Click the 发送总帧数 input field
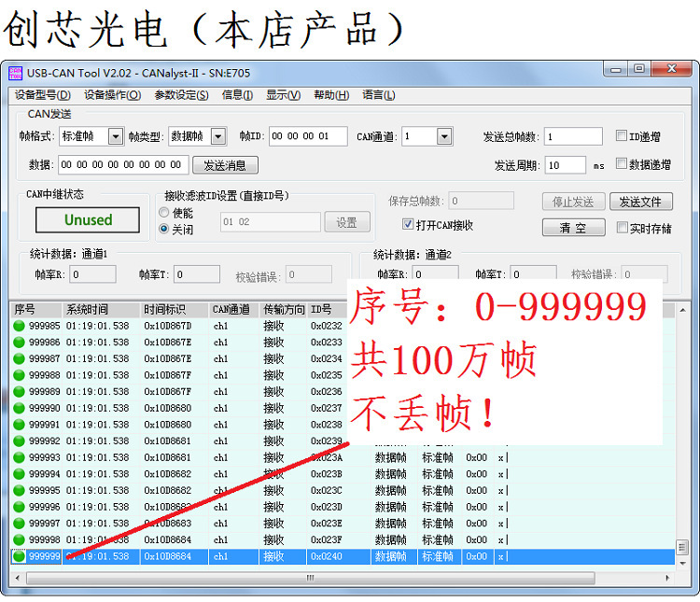The image size is (700, 602). point(573,136)
